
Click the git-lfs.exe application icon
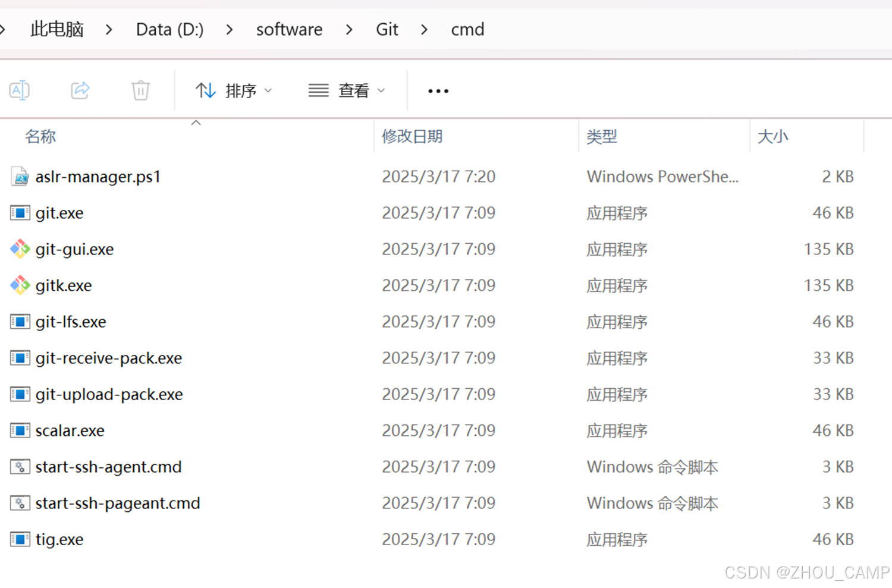(x=20, y=322)
